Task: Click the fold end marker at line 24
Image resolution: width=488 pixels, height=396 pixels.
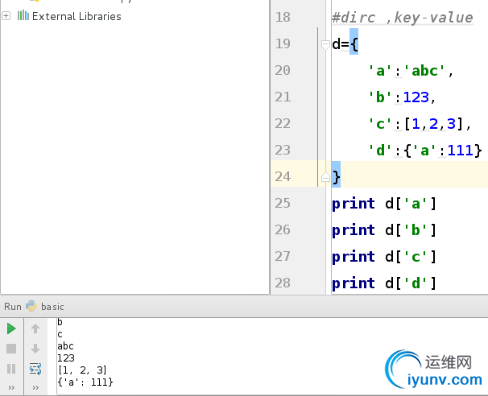Action: [325, 177]
